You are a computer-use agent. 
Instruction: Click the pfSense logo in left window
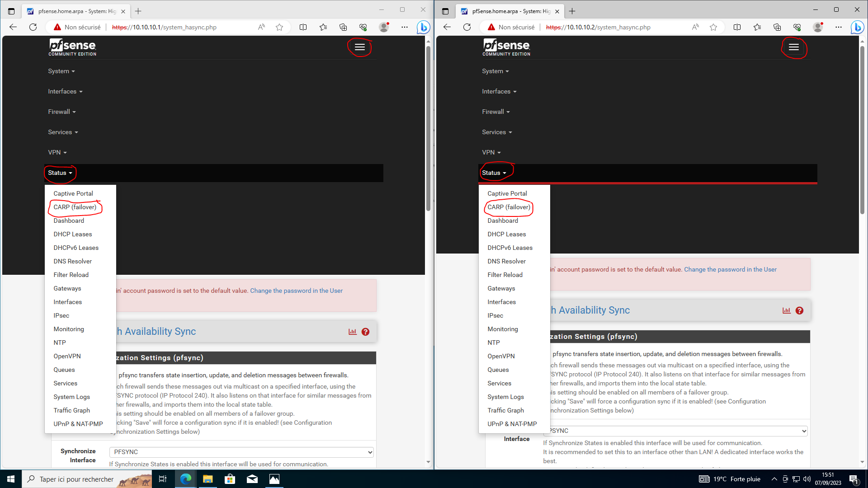click(72, 47)
